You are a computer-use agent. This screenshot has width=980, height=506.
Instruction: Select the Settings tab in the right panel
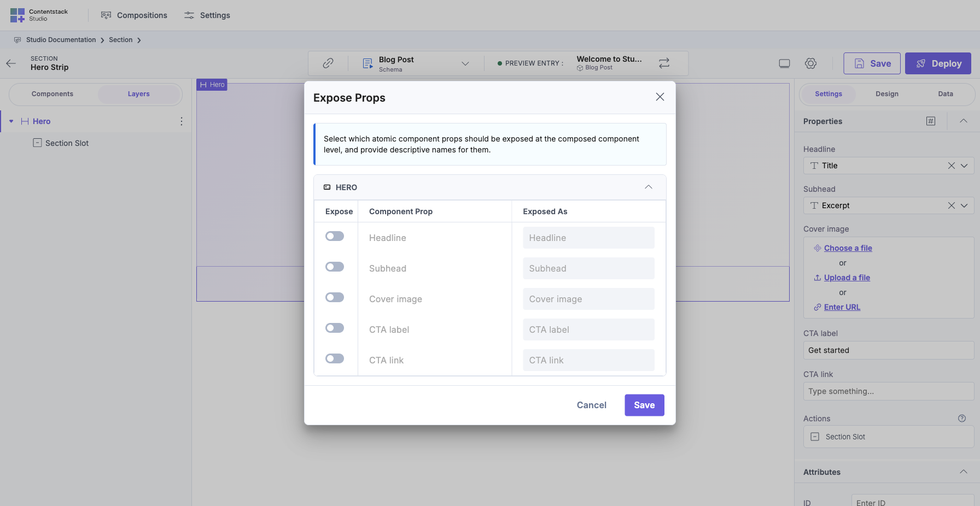click(829, 94)
